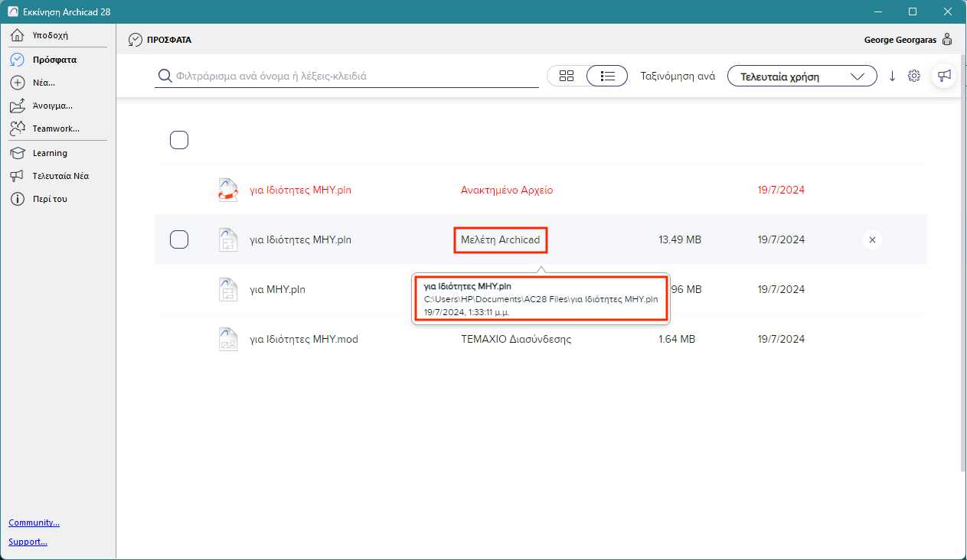The image size is (967, 560).
Task: Remove 13.49 MB file from recents with X
Action: tap(871, 239)
